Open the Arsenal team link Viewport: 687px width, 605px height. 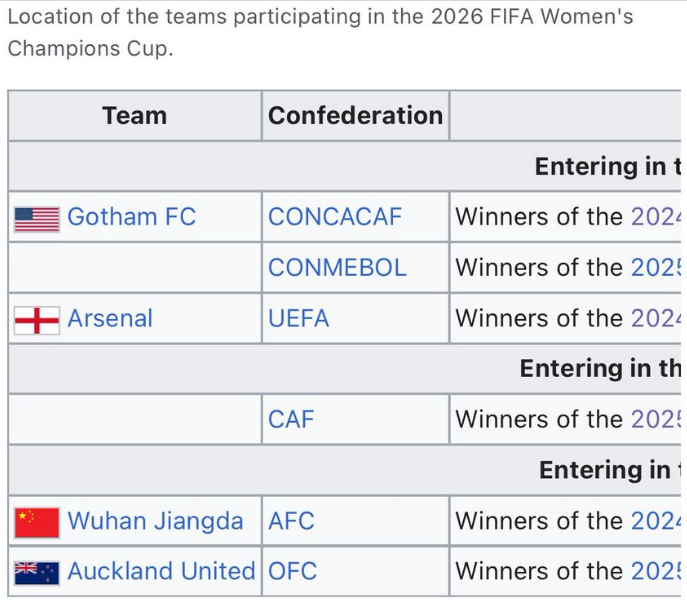(110, 318)
